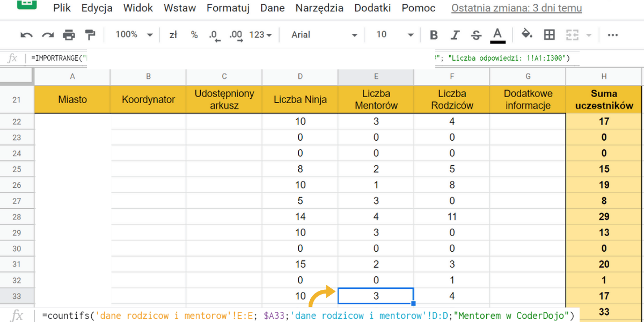
Task: Open the 123 number format button
Action: (260, 35)
